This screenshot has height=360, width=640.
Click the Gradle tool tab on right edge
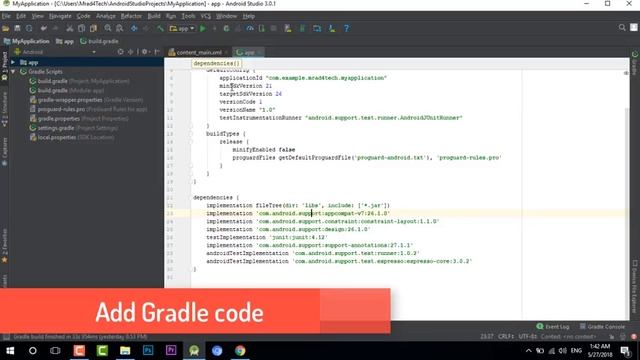click(635, 63)
